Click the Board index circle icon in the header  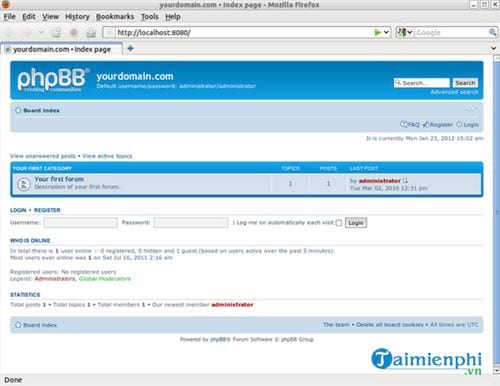pos(18,110)
